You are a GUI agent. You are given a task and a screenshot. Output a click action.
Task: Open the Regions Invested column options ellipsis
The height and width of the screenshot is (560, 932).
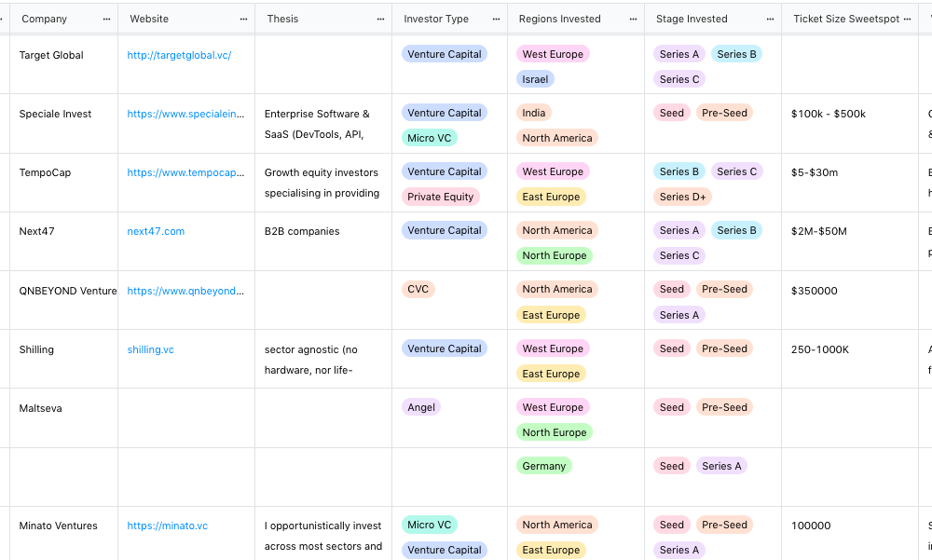tap(633, 19)
